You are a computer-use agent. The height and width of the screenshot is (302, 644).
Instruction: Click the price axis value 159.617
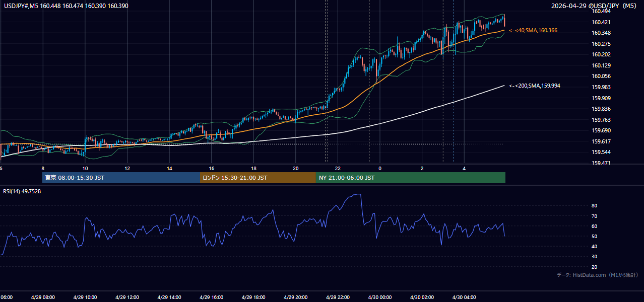tap(601, 141)
